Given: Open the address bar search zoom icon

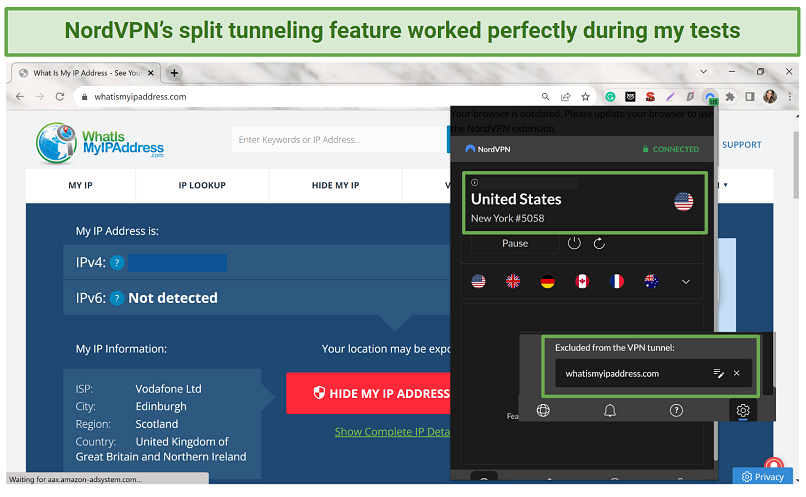Looking at the screenshot, I should [x=545, y=97].
